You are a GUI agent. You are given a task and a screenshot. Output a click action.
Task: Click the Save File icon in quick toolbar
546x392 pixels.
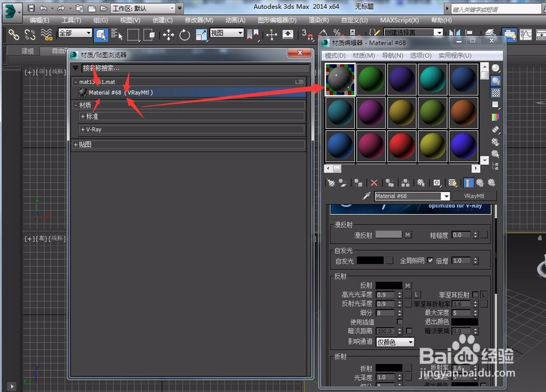(31, 8)
